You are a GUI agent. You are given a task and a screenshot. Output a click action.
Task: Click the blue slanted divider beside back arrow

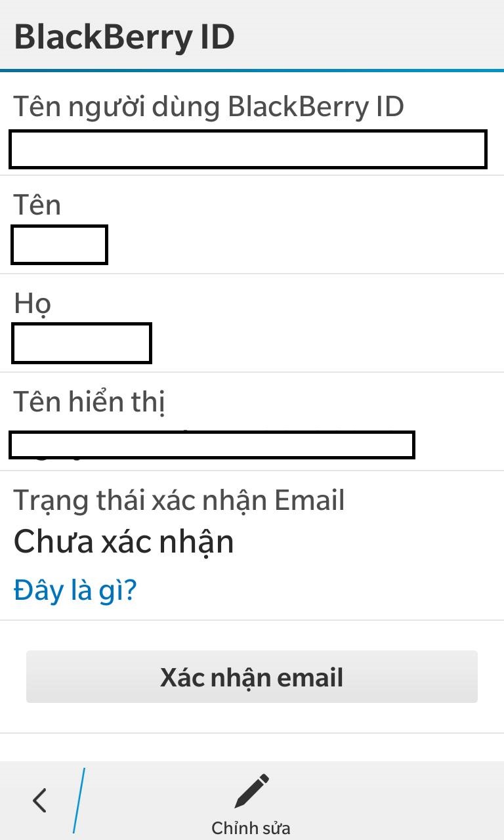(79, 801)
